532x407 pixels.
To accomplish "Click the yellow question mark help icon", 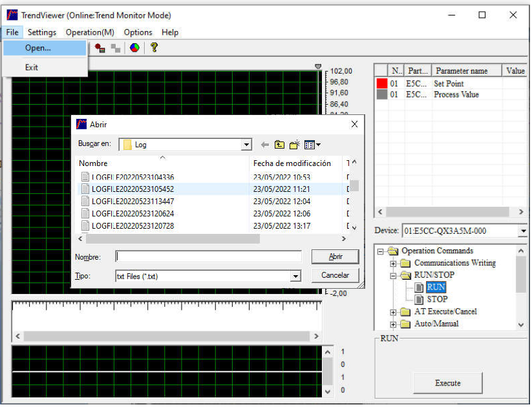I will (x=154, y=48).
